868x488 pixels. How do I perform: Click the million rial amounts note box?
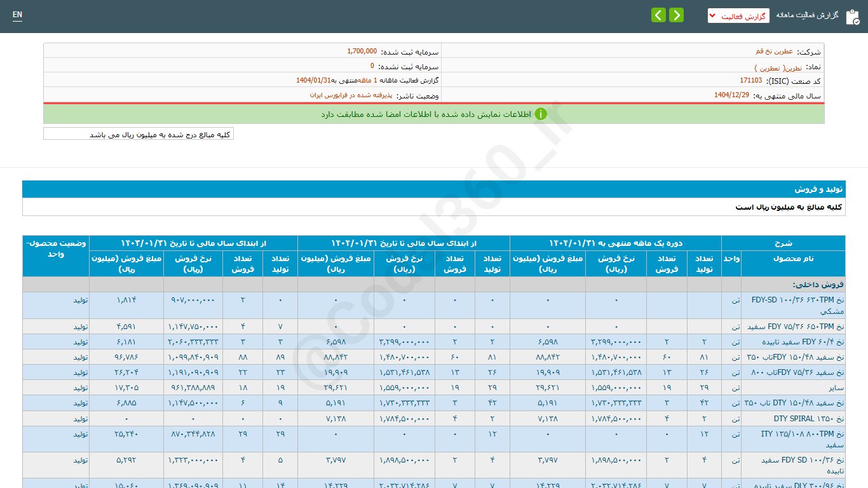pyautogui.click(x=139, y=134)
